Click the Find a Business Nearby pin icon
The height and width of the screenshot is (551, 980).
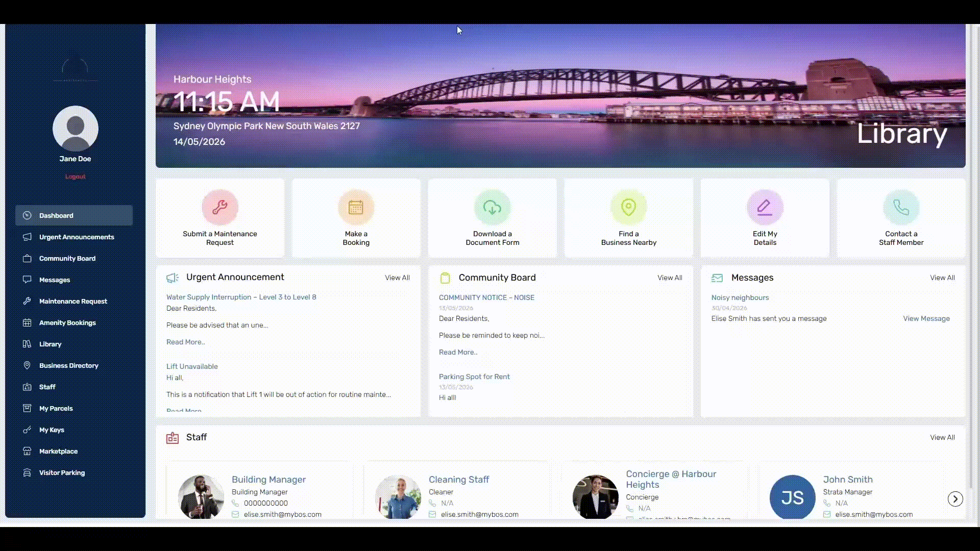(x=628, y=207)
